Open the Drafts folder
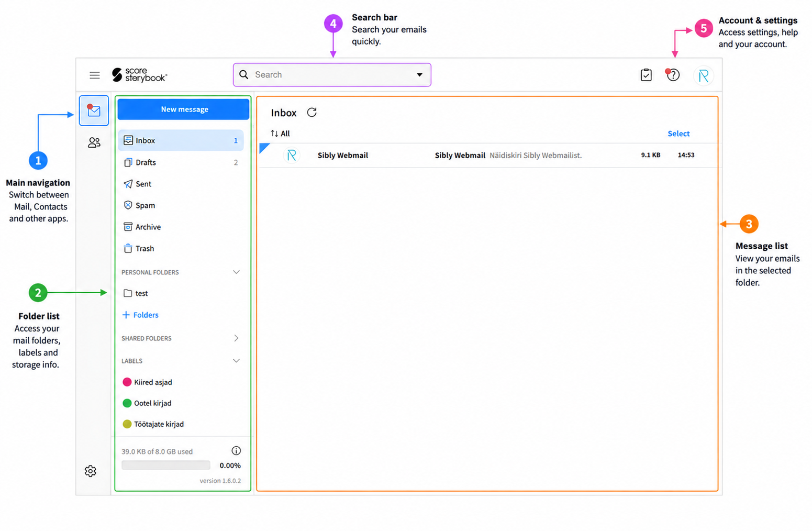The height and width of the screenshot is (531, 812). pyautogui.click(x=181, y=162)
